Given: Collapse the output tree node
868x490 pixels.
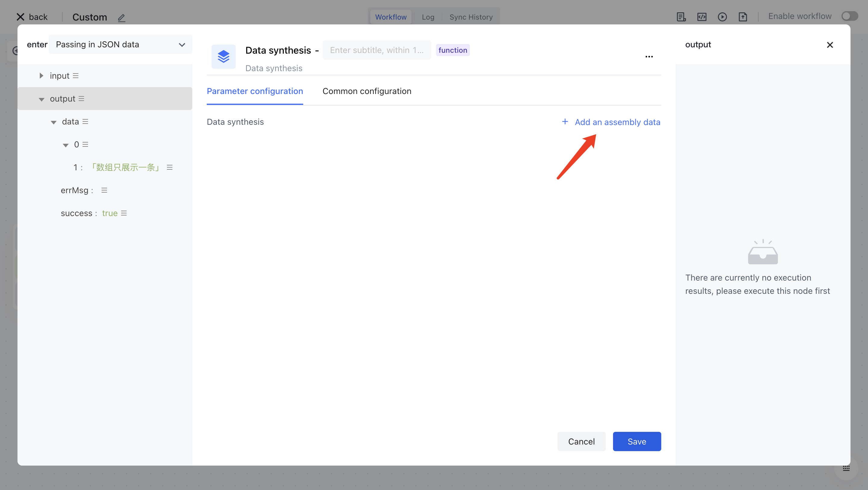Looking at the screenshot, I should [42, 99].
